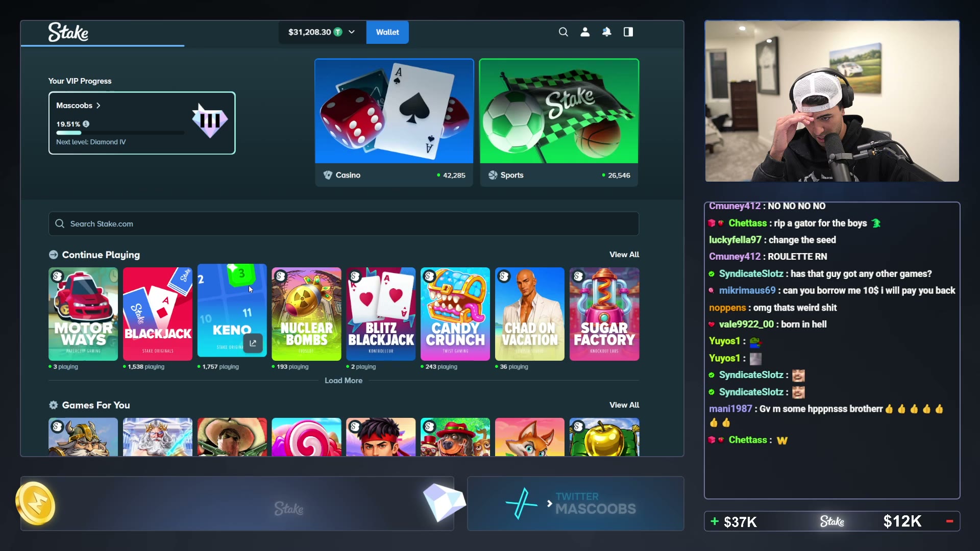Click the Twitter Mascoobs banner

coord(576,504)
